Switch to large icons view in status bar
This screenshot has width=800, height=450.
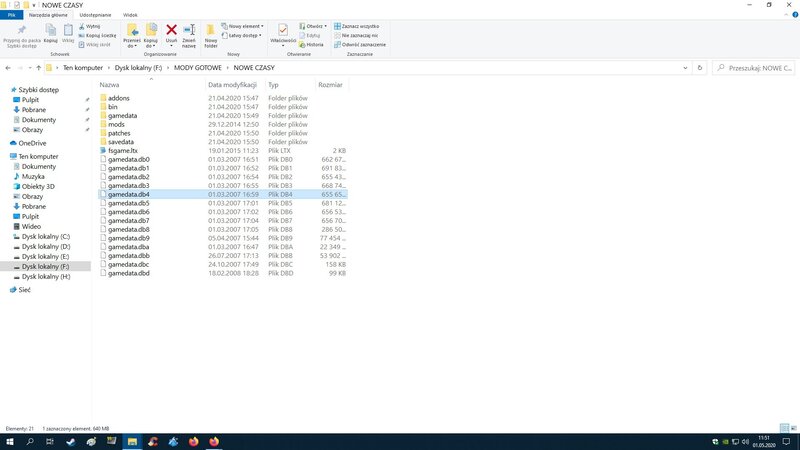click(x=793, y=428)
